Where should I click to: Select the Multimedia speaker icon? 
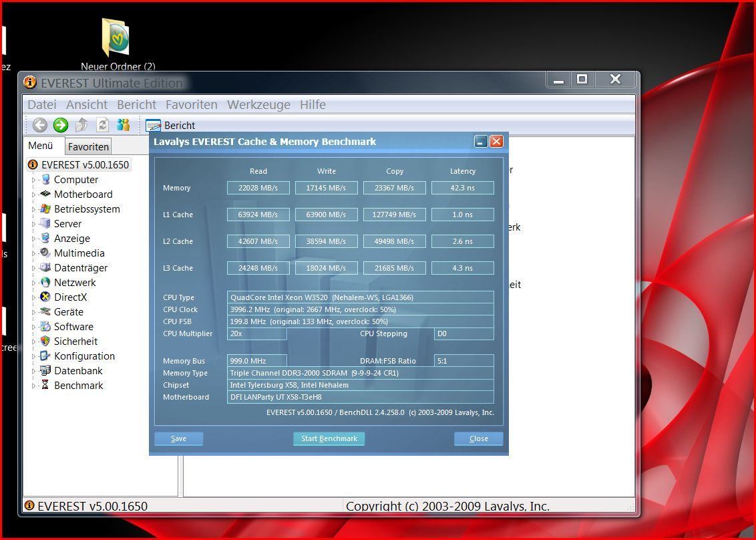(45, 253)
